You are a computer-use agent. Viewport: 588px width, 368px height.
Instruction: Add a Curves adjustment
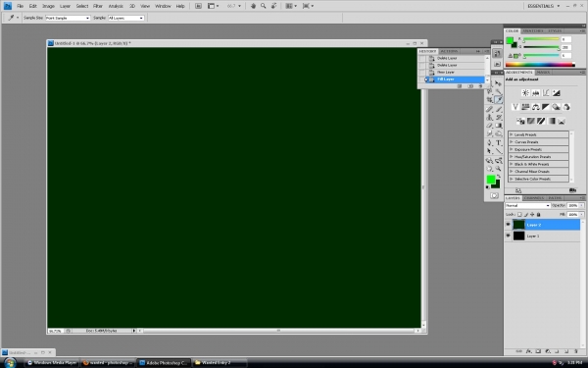coord(546,93)
